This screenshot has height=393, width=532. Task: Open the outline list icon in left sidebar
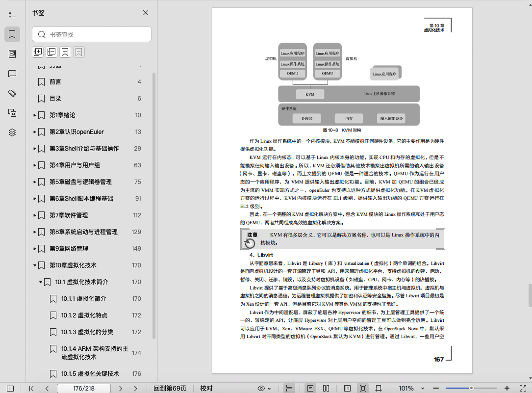pyautogui.click(x=12, y=15)
